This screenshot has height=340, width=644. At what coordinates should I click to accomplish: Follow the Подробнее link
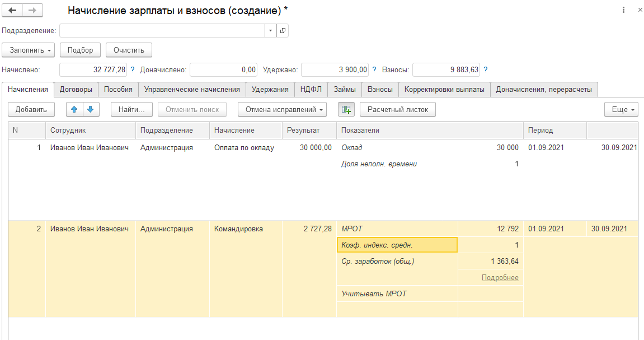[x=500, y=277]
